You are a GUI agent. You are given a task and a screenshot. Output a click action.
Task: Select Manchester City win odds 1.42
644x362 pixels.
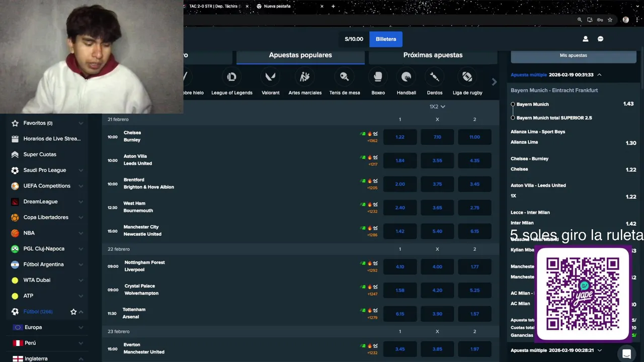tap(400, 231)
